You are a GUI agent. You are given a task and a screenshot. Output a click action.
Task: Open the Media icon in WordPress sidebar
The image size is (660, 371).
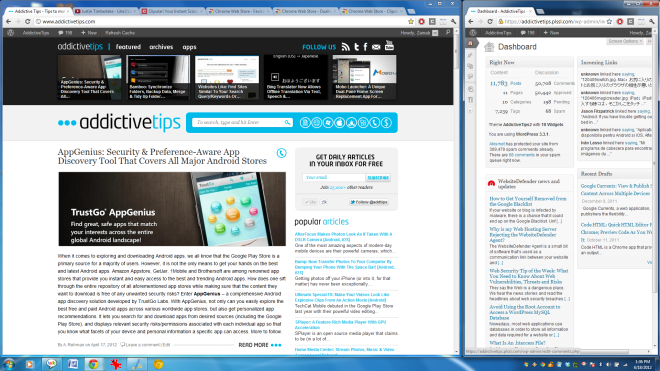pos(471,66)
